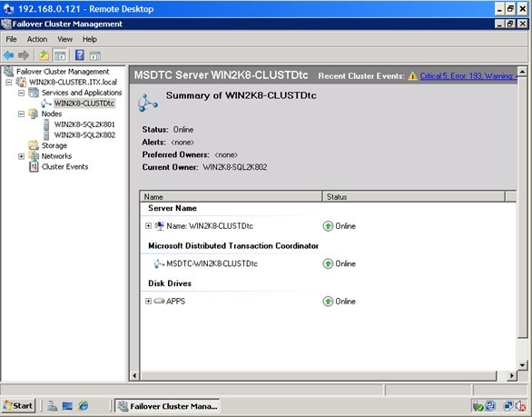Image resolution: width=532 pixels, height=417 pixels.
Task: Click the vertical scrollbar down arrow
Action: [522, 365]
